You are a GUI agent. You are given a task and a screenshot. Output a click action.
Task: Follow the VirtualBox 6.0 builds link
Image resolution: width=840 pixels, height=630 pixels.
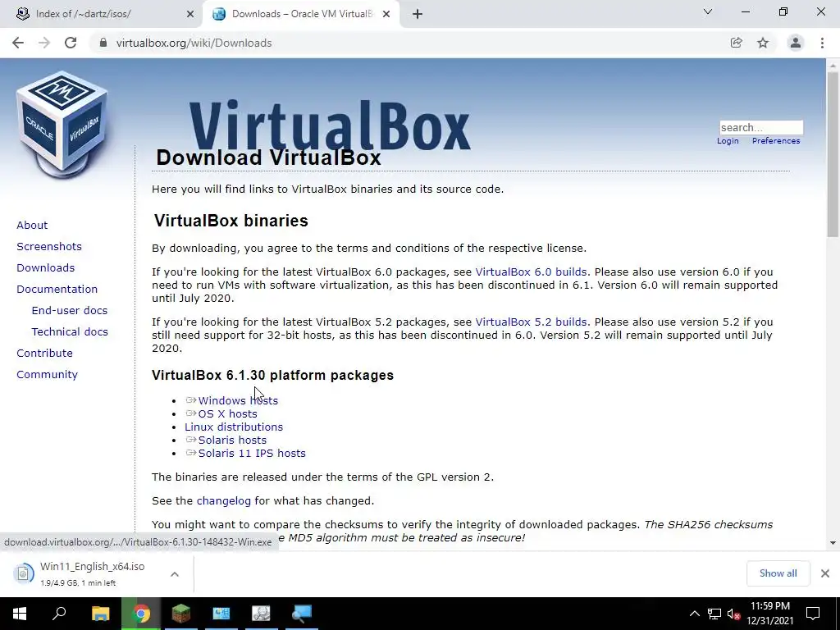click(x=531, y=272)
